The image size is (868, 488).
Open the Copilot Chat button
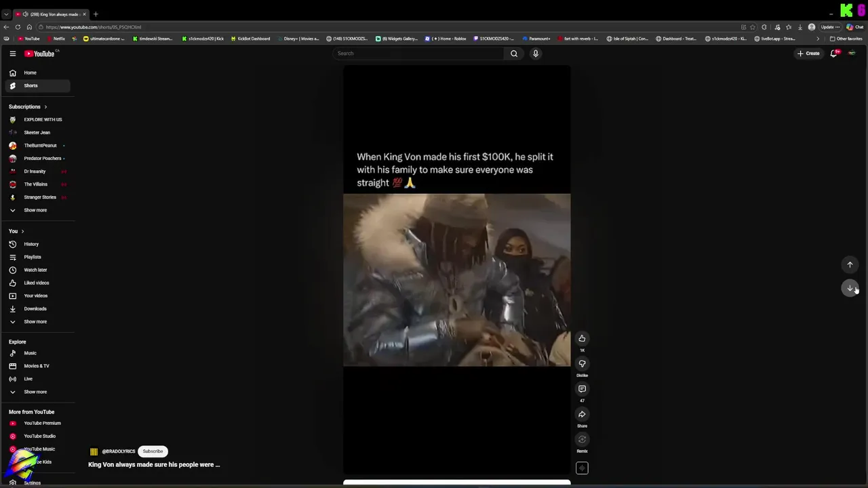coord(854,27)
